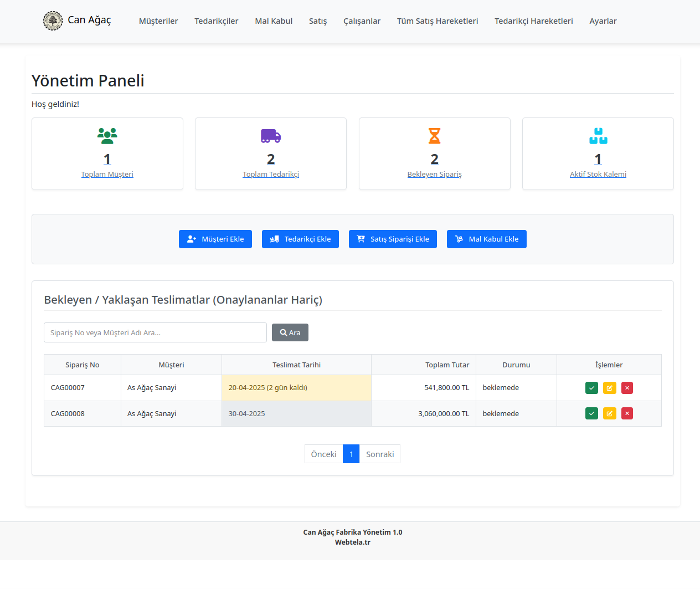Click Can Ağaç Fabrika Yönetim 1.0 footer text
The width and height of the screenshot is (700, 589).
coord(353,532)
